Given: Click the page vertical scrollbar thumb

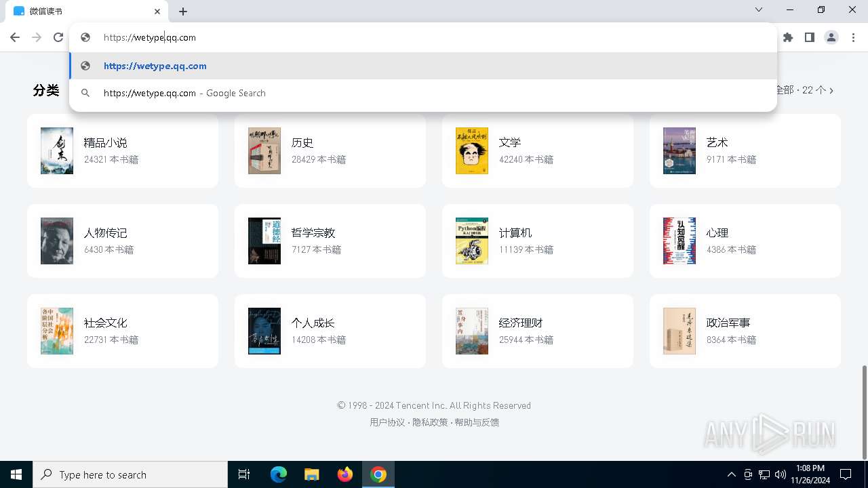Looking at the screenshot, I should point(864,412).
